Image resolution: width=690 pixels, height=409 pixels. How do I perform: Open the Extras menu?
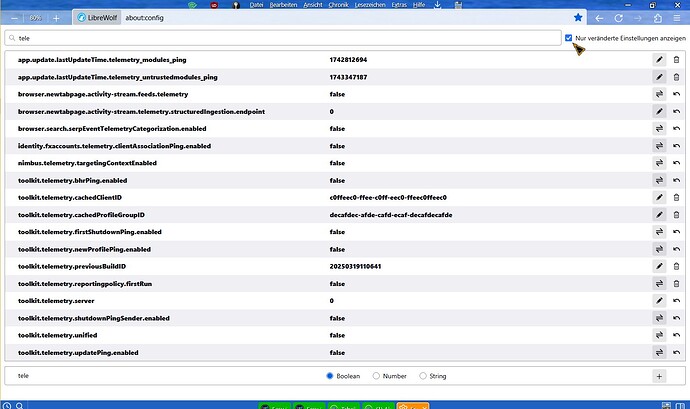click(x=399, y=5)
